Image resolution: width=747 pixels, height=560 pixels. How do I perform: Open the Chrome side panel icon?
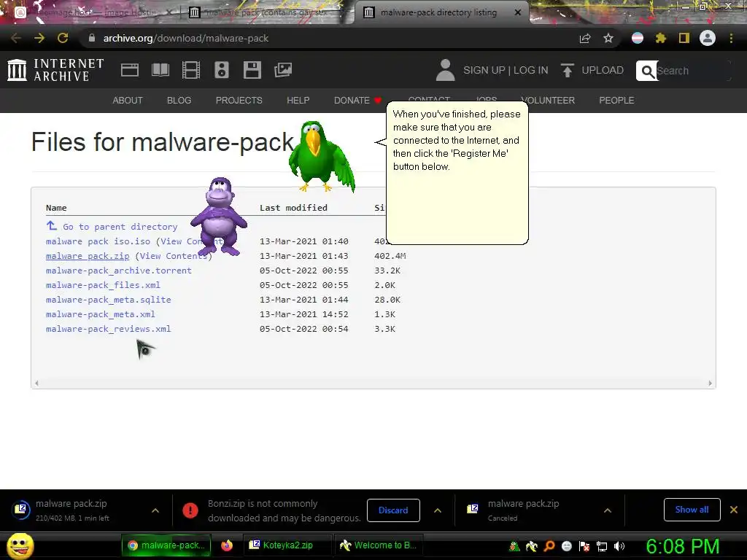pyautogui.click(x=684, y=38)
